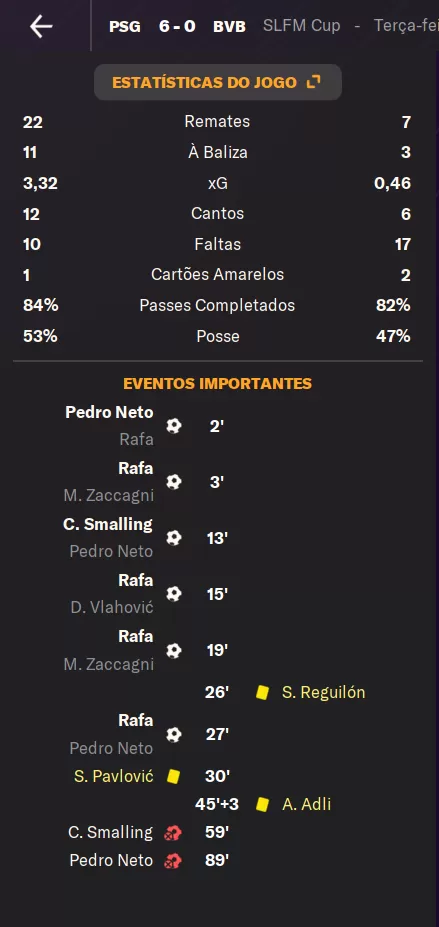Open A. Adli player name
The image size is (439, 927).
(x=306, y=804)
